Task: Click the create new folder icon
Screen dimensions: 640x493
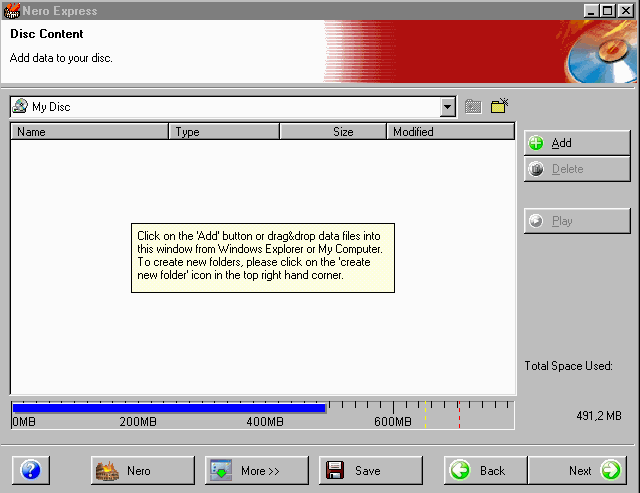Action: click(x=500, y=106)
